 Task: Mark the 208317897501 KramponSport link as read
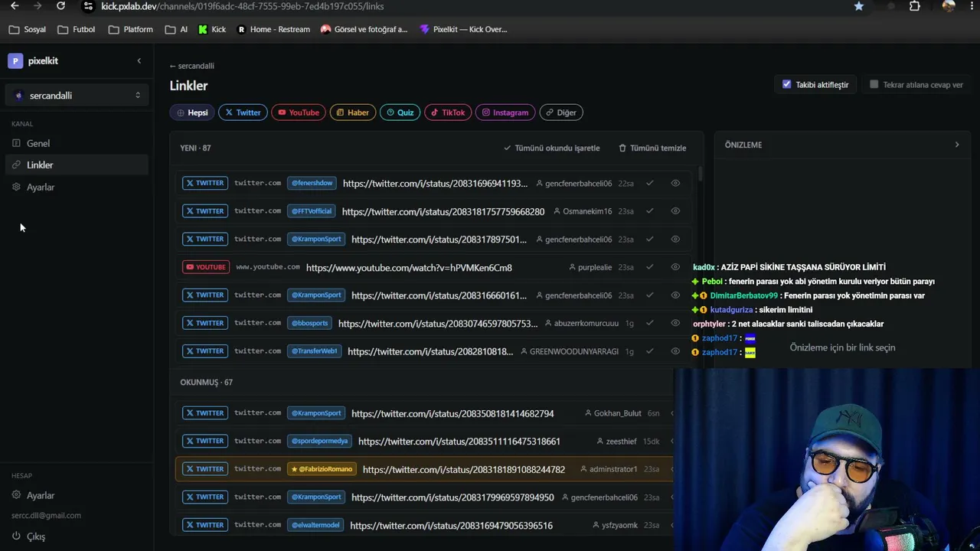(x=650, y=239)
